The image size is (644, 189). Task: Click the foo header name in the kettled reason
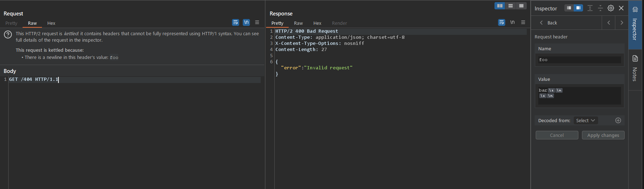pyautogui.click(x=114, y=57)
